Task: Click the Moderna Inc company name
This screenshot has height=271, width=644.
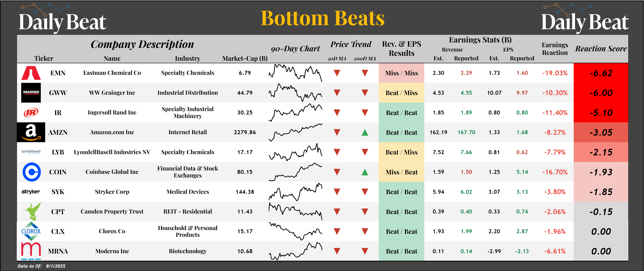Action: click(x=112, y=251)
